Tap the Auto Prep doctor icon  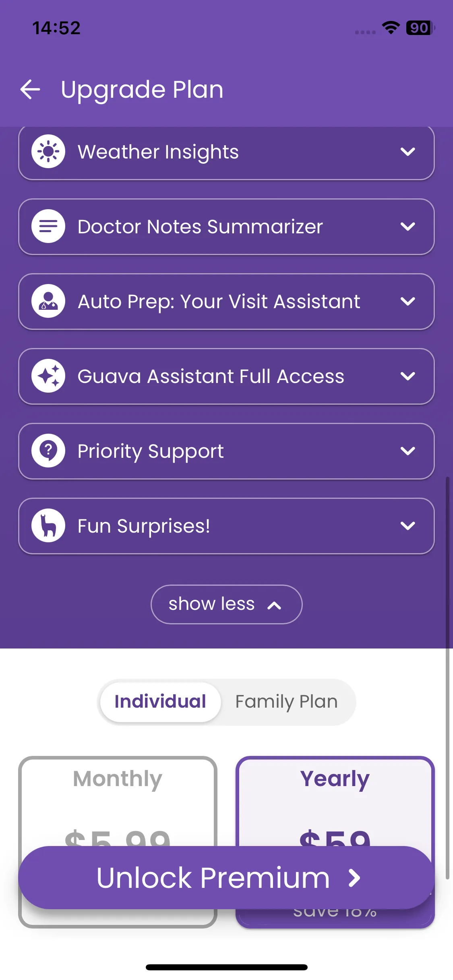click(48, 301)
